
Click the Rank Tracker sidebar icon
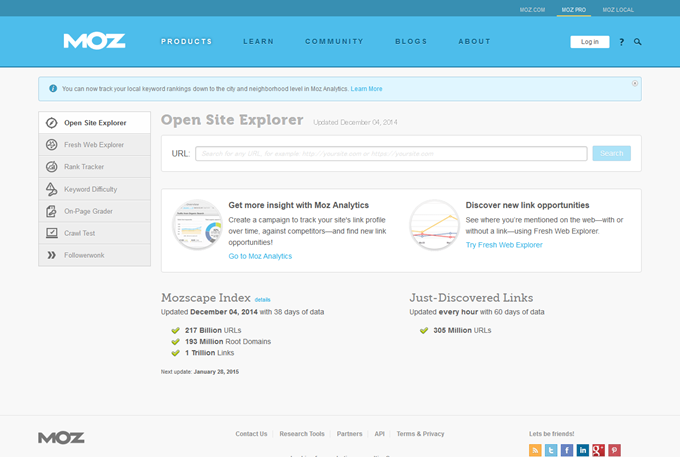(52, 166)
